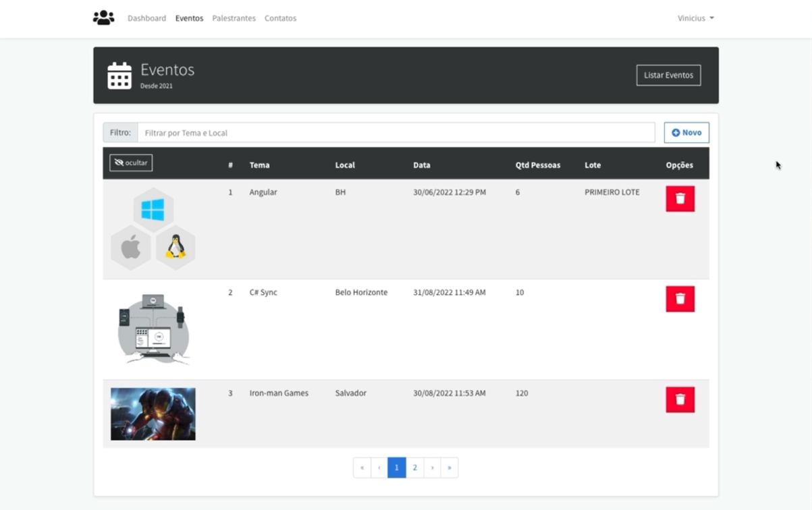Screen dimensions: 812x510
Task: Go to page 2 in the pagination control
Action: (x=414, y=467)
